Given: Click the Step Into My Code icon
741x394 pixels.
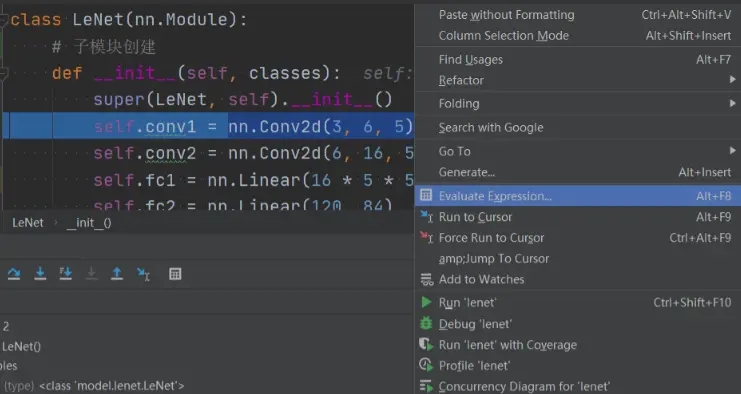Looking at the screenshot, I should (66, 274).
